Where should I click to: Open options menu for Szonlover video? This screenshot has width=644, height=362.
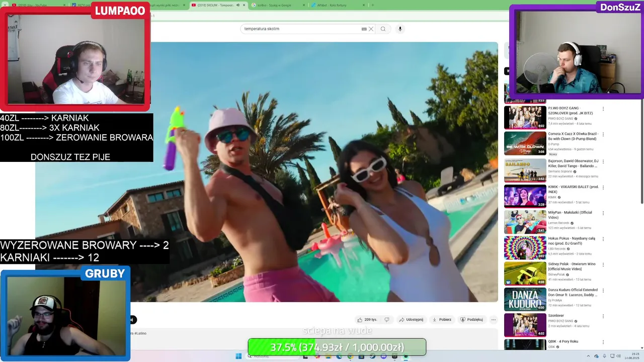(603, 317)
